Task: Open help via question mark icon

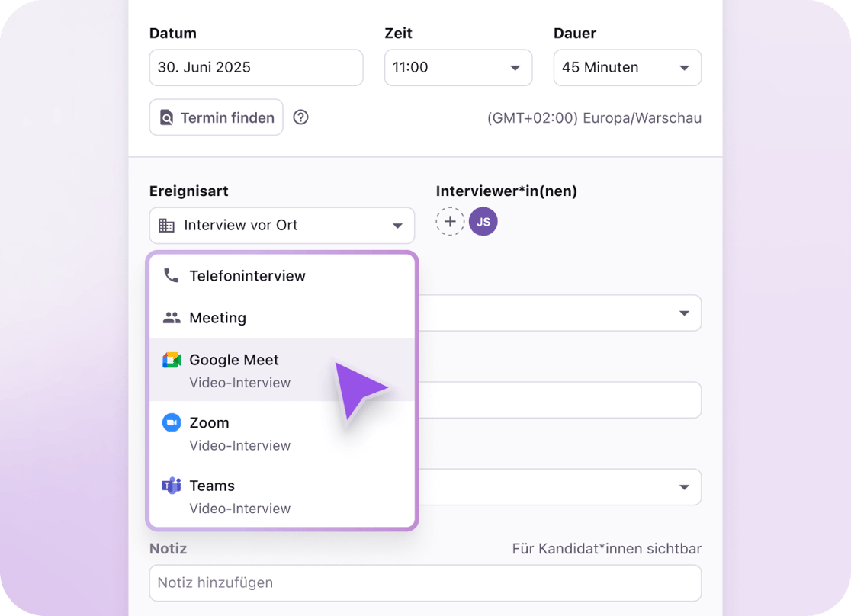Action: (301, 117)
